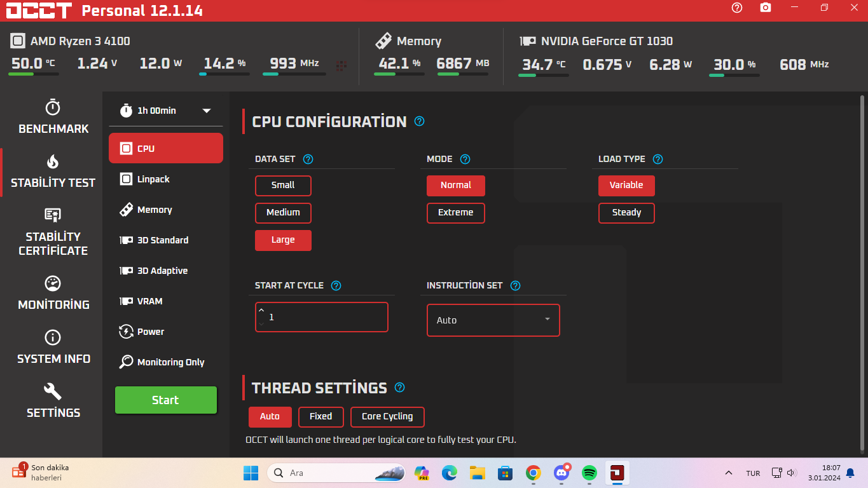
Task: Select the Linpack test
Action: pos(166,179)
